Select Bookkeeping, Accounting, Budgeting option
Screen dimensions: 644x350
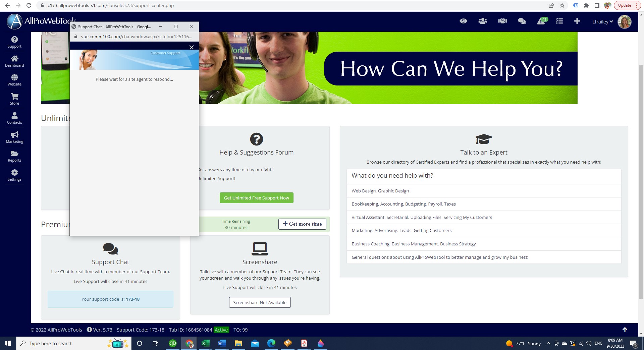tap(484, 204)
